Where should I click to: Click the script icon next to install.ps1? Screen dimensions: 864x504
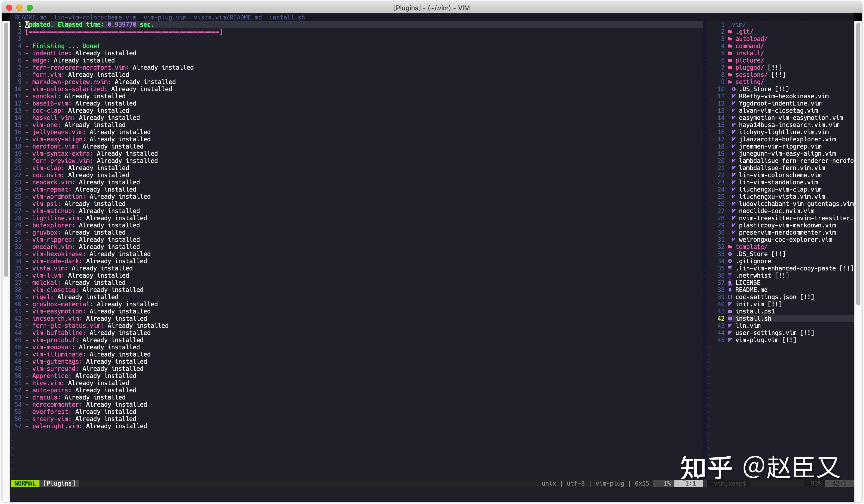[730, 311]
